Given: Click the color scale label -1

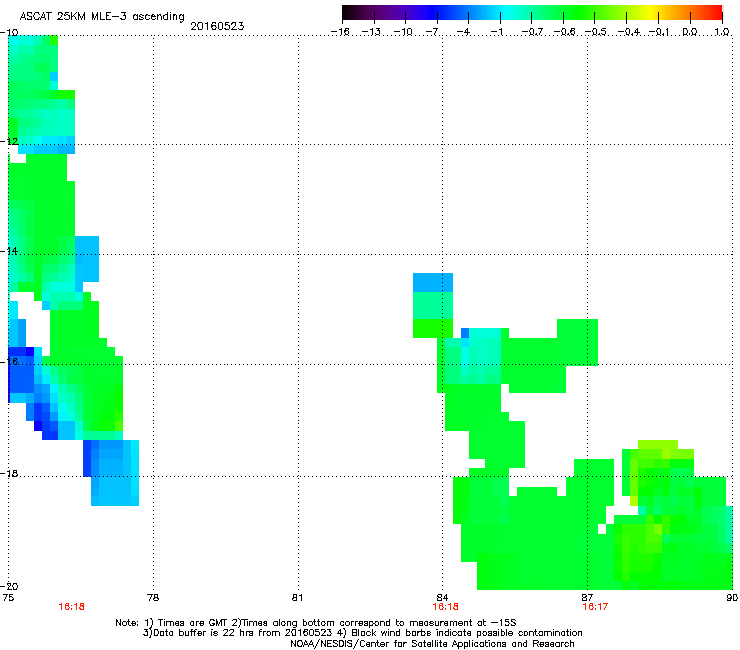Looking at the screenshot, I should coord(496,32).
